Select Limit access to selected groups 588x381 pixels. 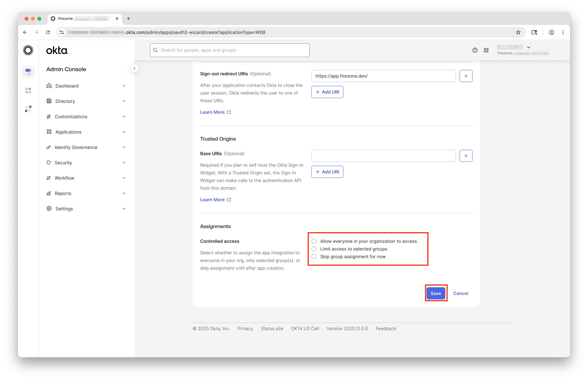point(314,249)
